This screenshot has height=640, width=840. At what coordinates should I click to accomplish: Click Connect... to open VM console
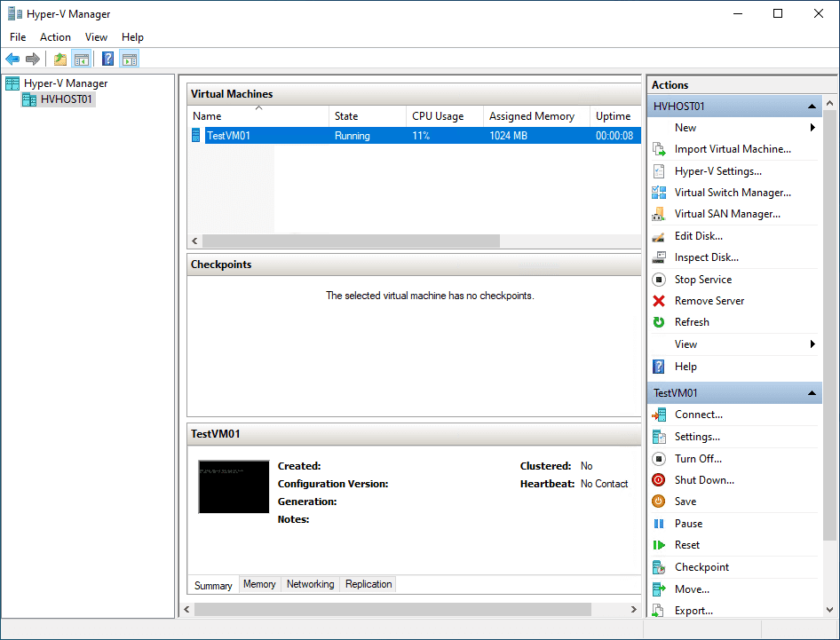click(x=698, y=415)
